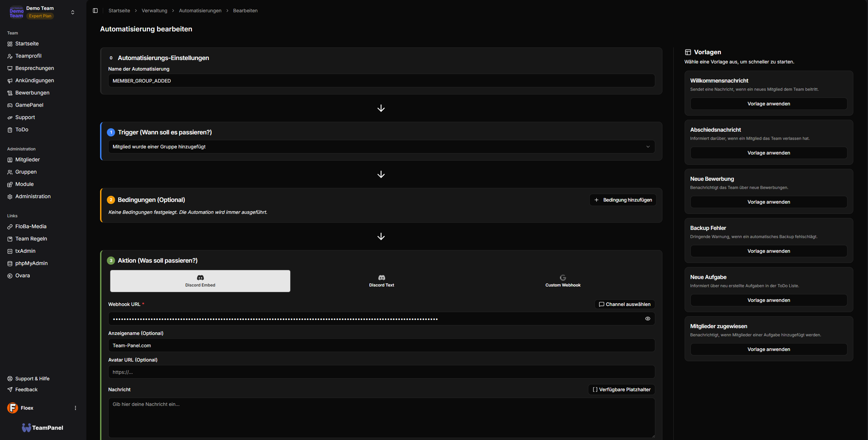
Task: Open the Module section
Action: (24, 184)
